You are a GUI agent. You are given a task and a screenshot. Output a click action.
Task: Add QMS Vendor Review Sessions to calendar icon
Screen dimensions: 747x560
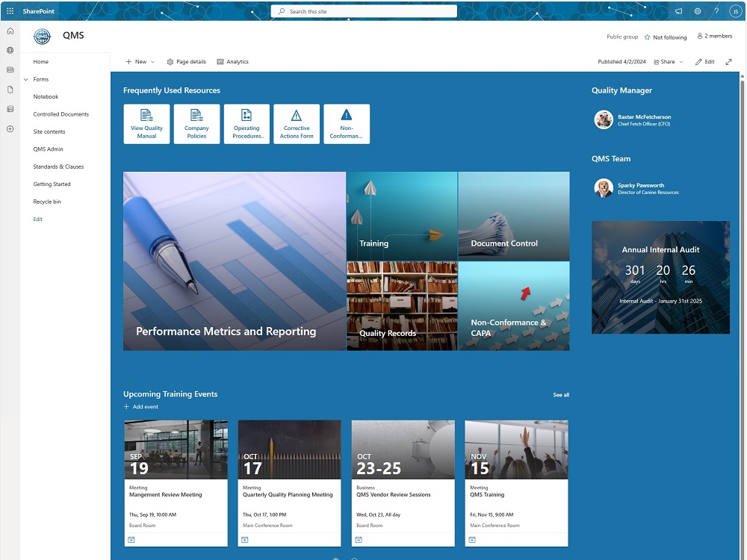pos(359,540)
